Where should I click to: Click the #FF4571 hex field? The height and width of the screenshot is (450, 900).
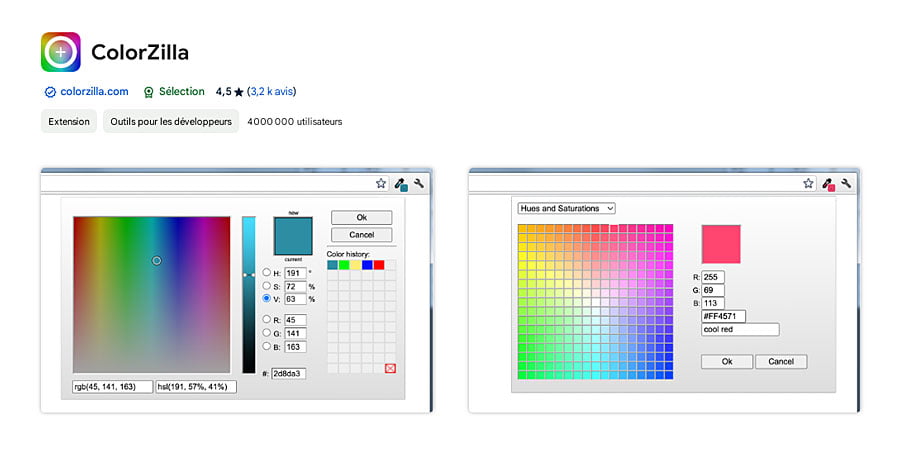point(723,316)
